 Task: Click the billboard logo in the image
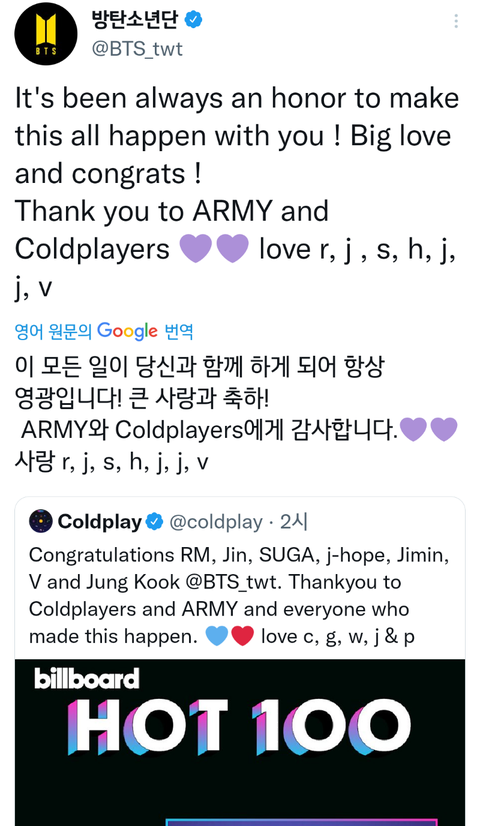point(87,679)
